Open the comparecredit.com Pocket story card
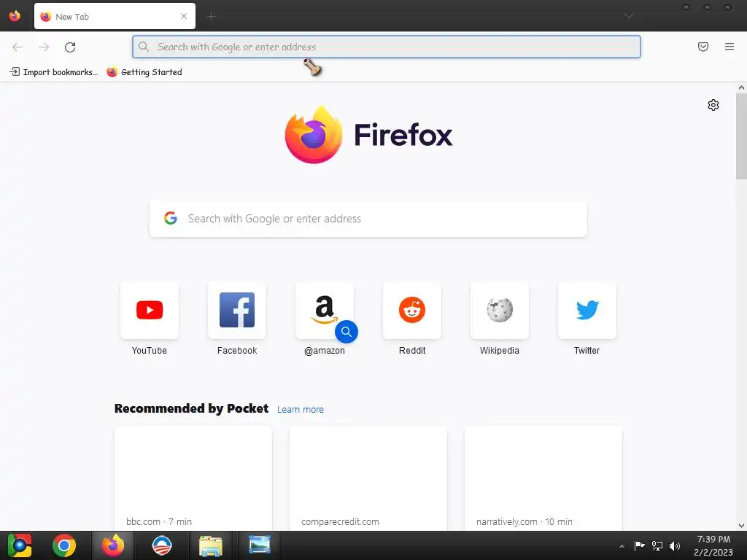 (x=368, y=478)
